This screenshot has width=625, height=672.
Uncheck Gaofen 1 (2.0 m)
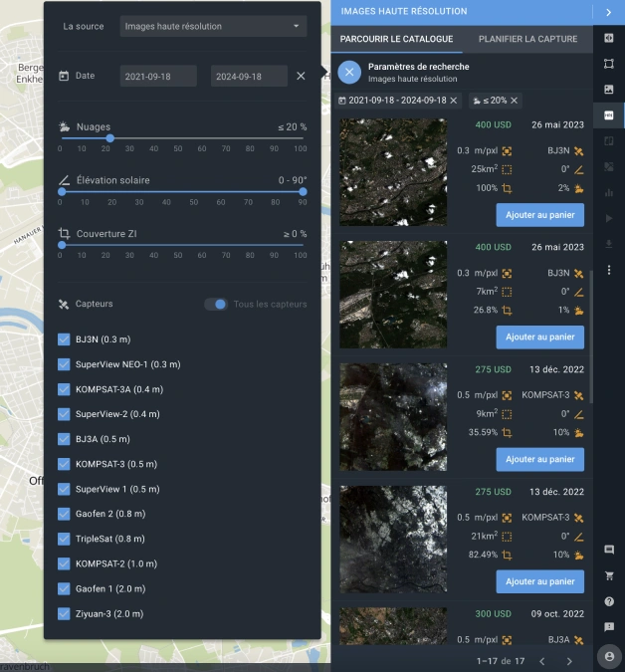64,588
